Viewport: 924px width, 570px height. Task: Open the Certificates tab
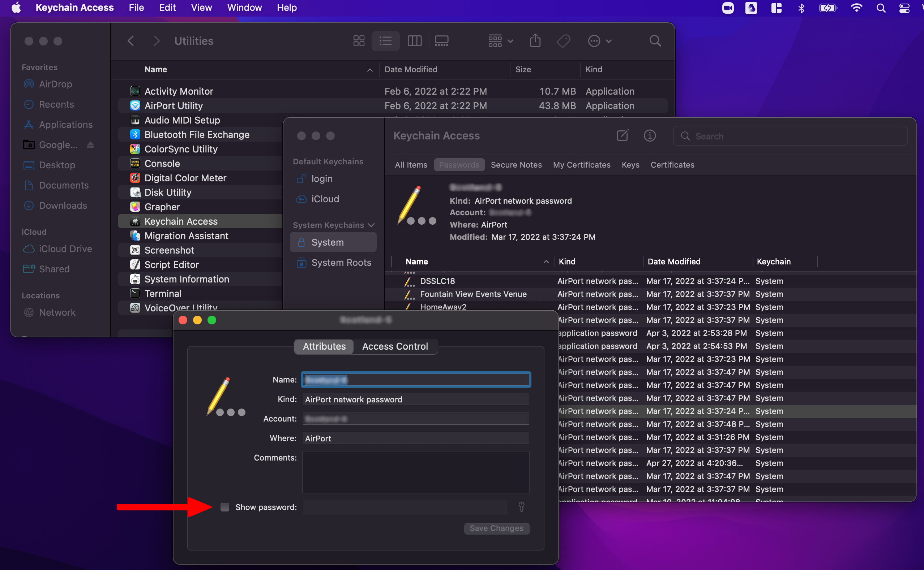pyautogui.click(x=672, y=165)
